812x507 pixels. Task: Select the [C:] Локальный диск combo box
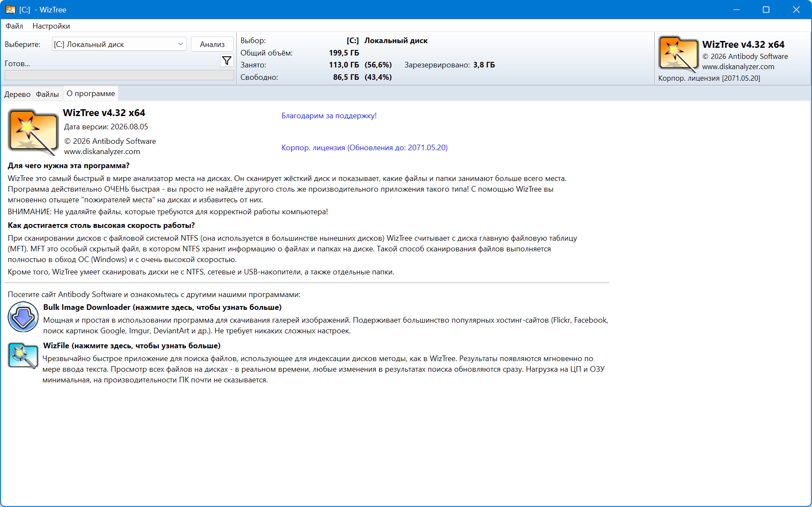click(x=119, y=44)
